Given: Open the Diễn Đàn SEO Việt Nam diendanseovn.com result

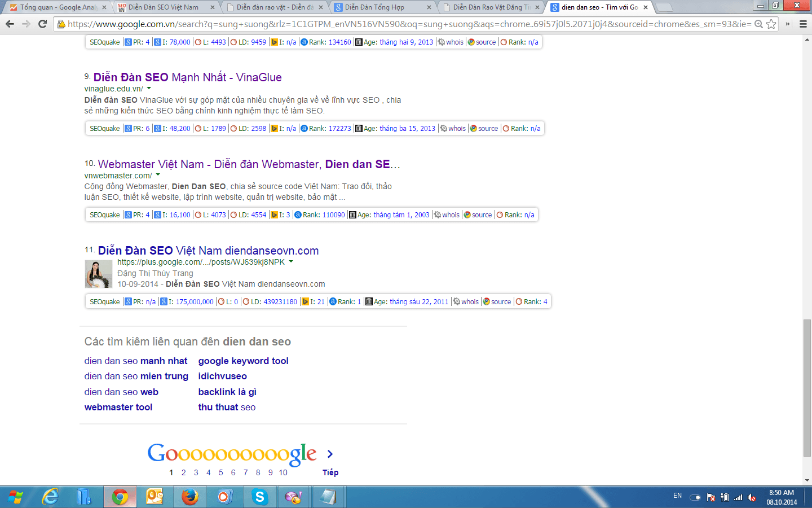Looking at the screenshot, I should 208,251.
